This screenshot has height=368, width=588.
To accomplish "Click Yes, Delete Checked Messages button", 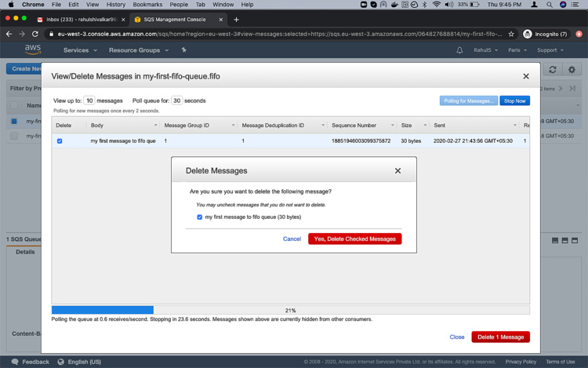I will coord(354,239).
